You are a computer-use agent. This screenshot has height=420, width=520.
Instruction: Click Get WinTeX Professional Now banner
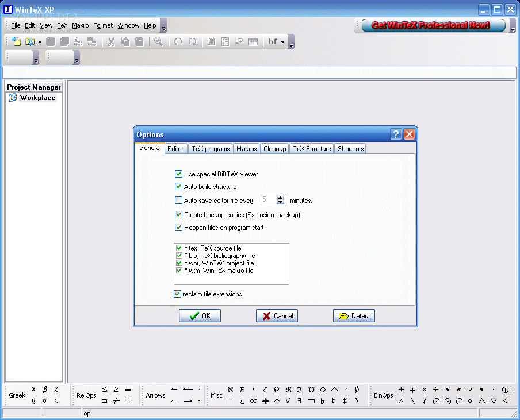tap(434, 25)
